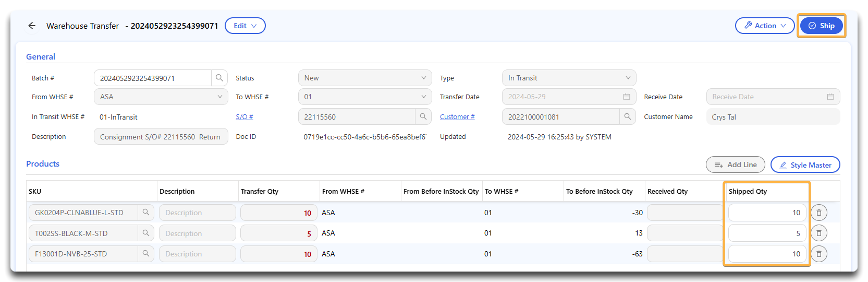Go back using the left arrow icon

32,26
